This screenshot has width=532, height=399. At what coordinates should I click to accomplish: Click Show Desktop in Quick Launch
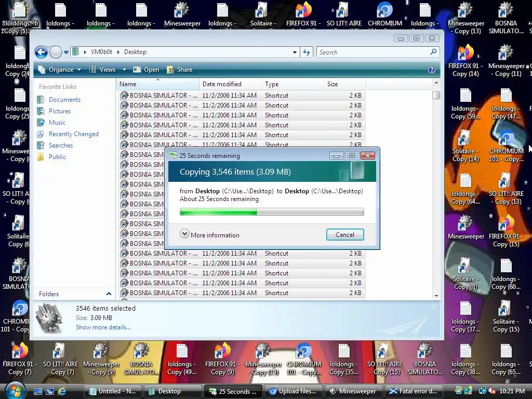37,391
